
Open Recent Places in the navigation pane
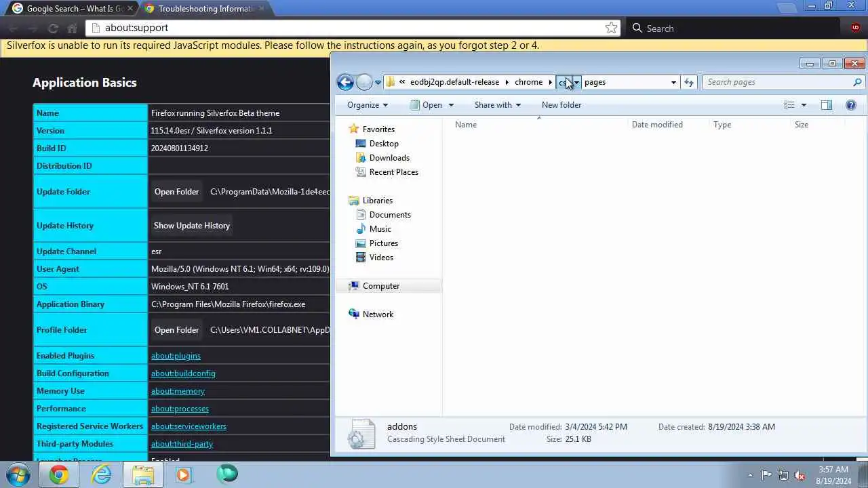(x=393, y=172)
